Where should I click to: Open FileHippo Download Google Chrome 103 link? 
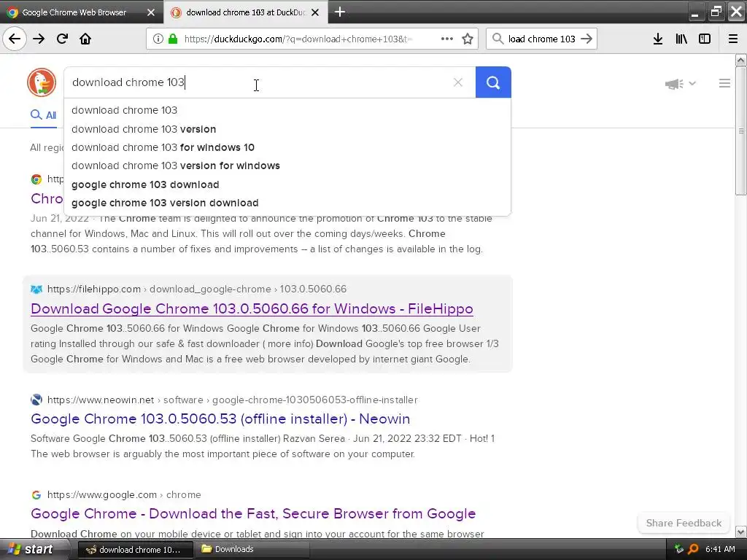coord(252,308)
